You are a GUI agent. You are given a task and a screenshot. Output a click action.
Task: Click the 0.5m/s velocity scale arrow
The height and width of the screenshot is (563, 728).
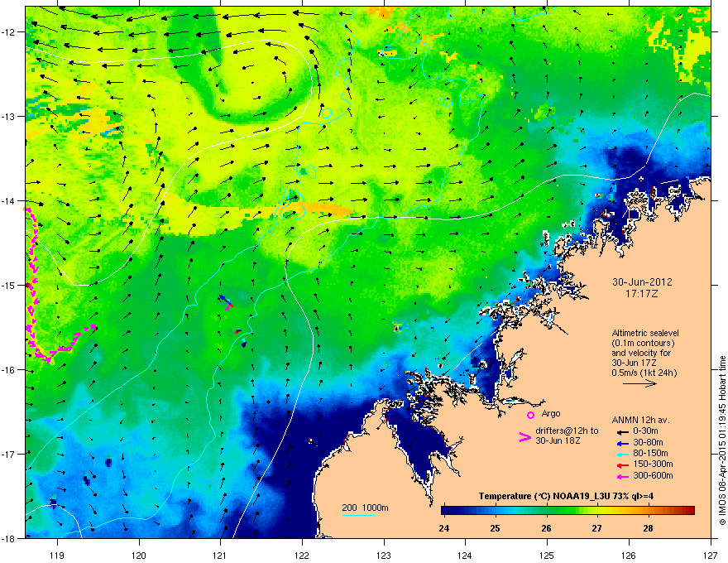tap(639, 383)
